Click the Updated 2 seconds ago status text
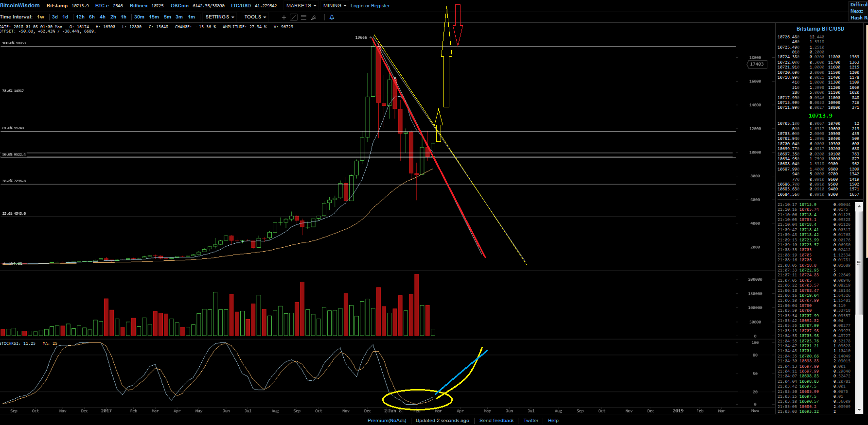 tap(443, 421)
